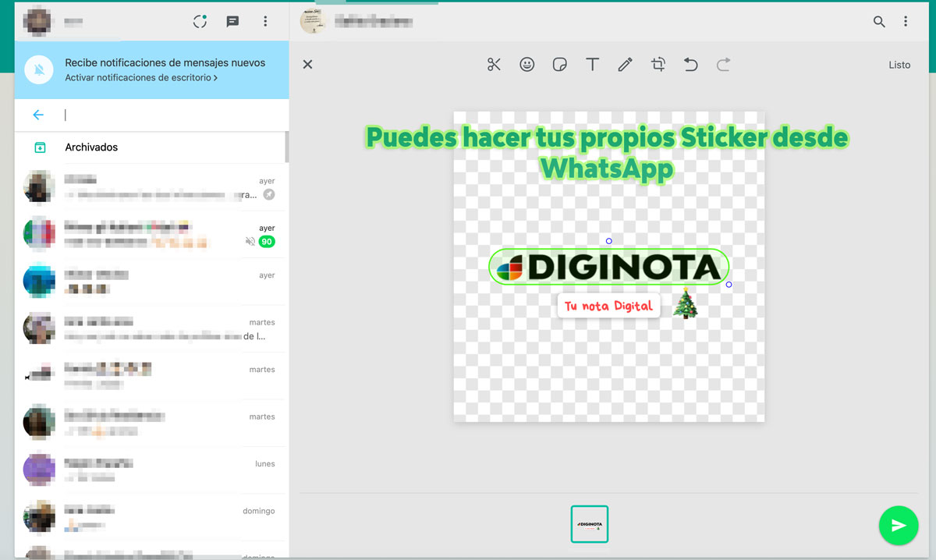The width and height of the screenshot is (936, 560).
Task: Click the pinned chat pin icon
Action: [269, 195]
